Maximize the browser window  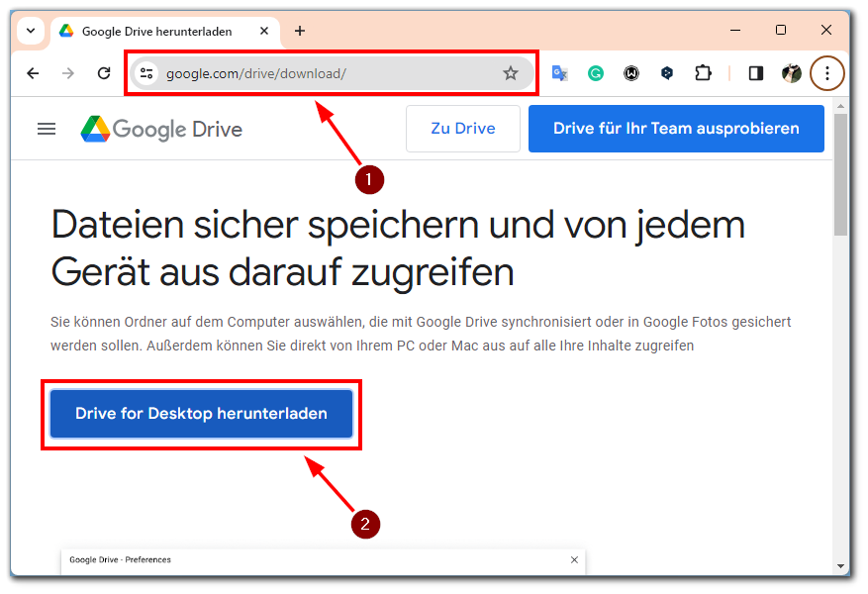coord(781,30)
